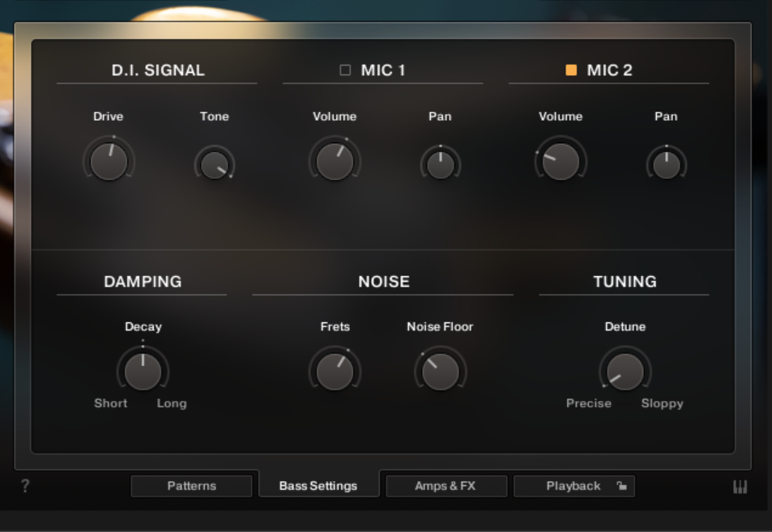772x532 pixels.
Task: Click the Tuning Detune knob
Action: [x=625, y=372]
